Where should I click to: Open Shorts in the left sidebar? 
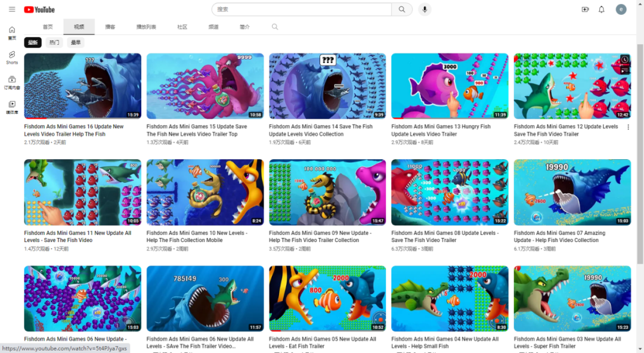[x=12, y=57]
